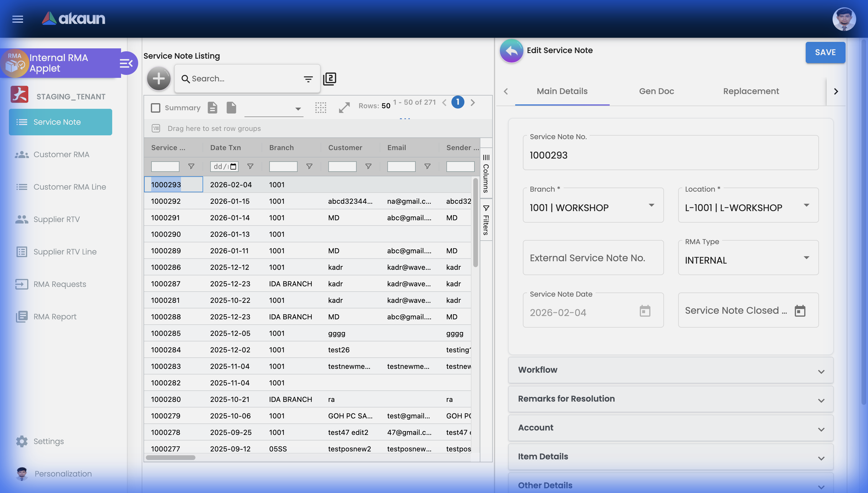This screenshot has width=868, height=493.
Task: Switch to the Gen Doc tab
Action: [656, 91]
